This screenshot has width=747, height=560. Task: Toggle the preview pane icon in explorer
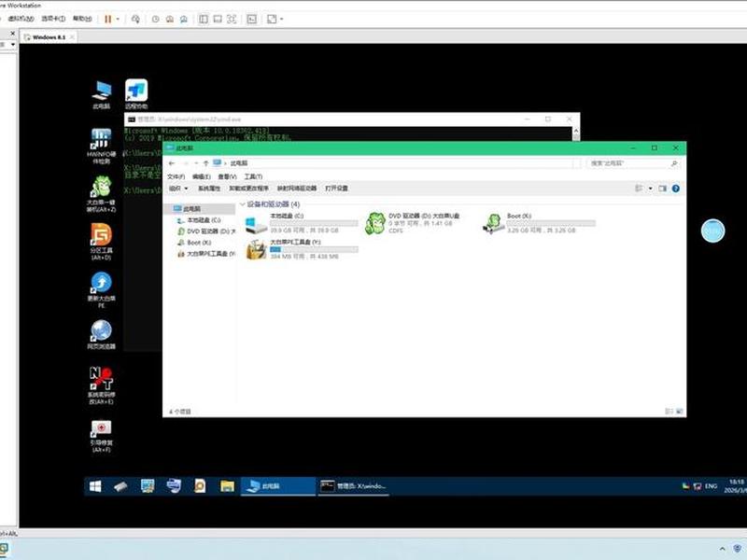[663, 189]
